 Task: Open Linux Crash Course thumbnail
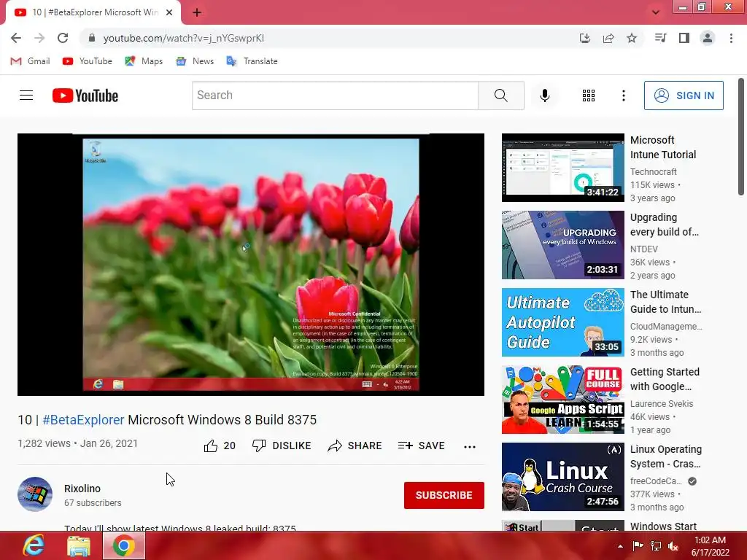562,477
